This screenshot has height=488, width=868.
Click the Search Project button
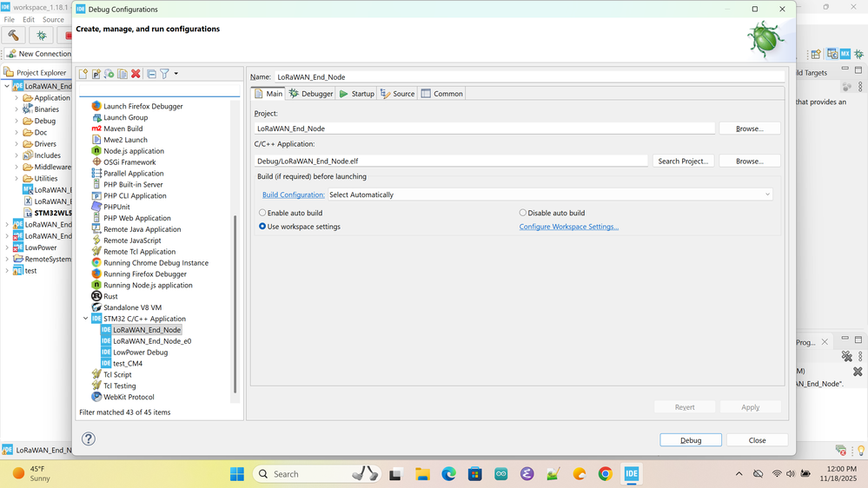click(683, 161)
